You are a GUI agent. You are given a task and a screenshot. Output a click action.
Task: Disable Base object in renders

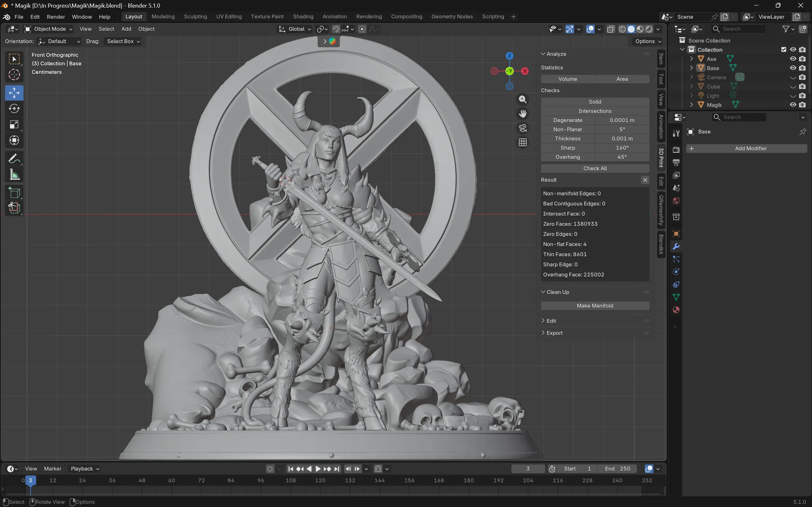pos(802,68)
